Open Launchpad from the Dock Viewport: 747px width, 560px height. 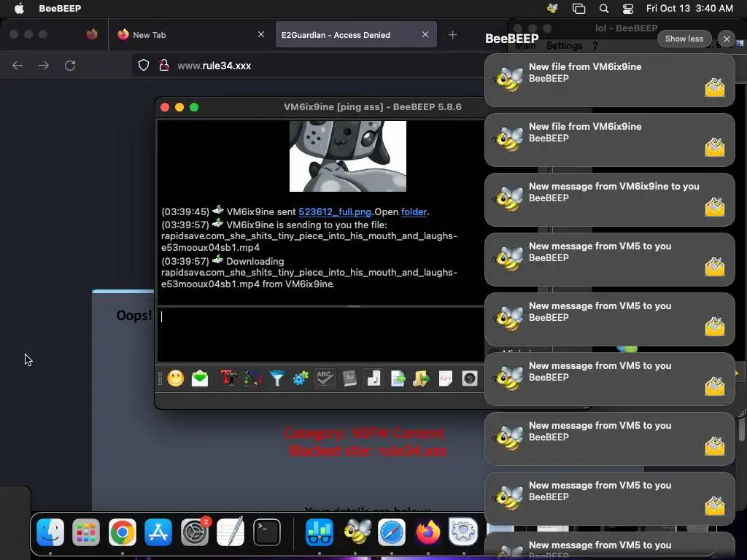[x=86, y=532]
